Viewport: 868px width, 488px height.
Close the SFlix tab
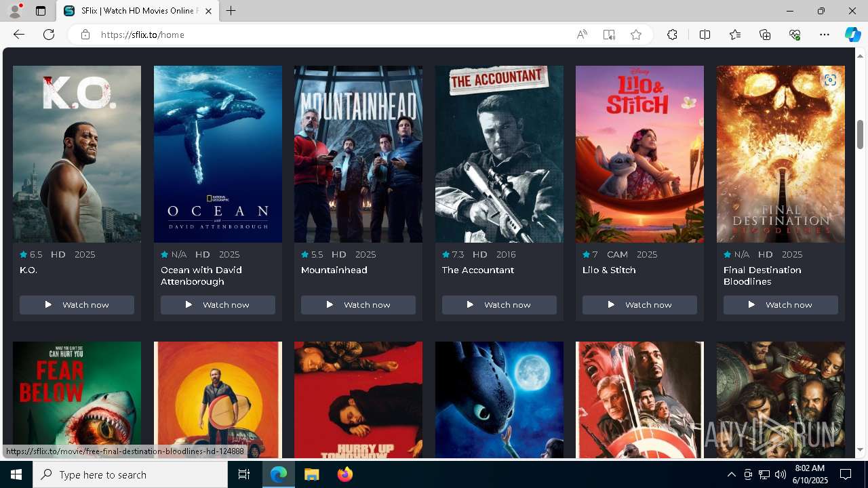[208, 11]
